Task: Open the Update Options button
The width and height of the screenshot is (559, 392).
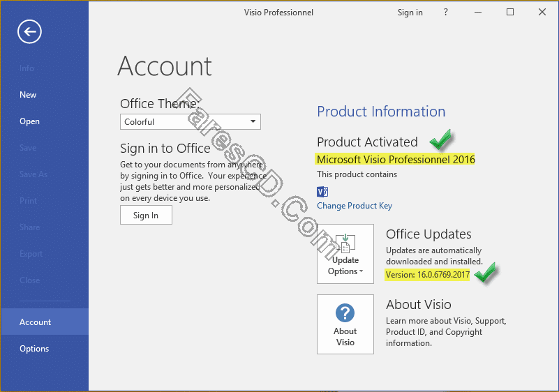Action: tap(345, 254)
